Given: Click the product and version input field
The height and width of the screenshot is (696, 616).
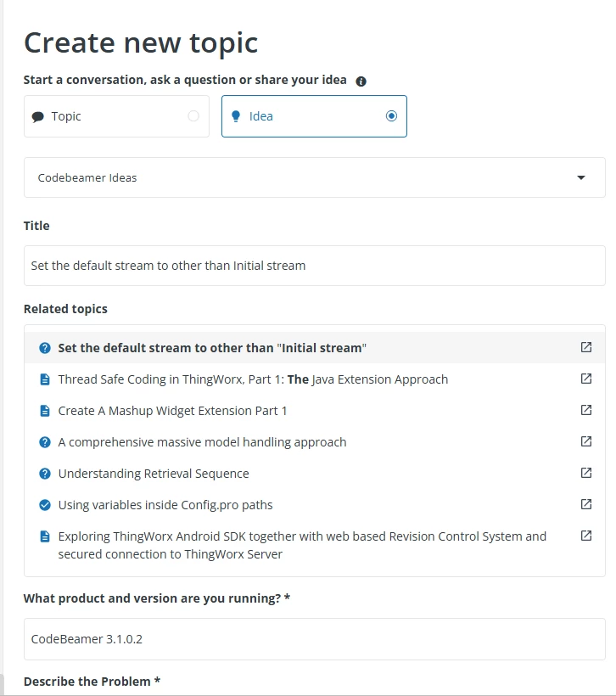Looking at the screenshot, I should [x=314, y=639].
